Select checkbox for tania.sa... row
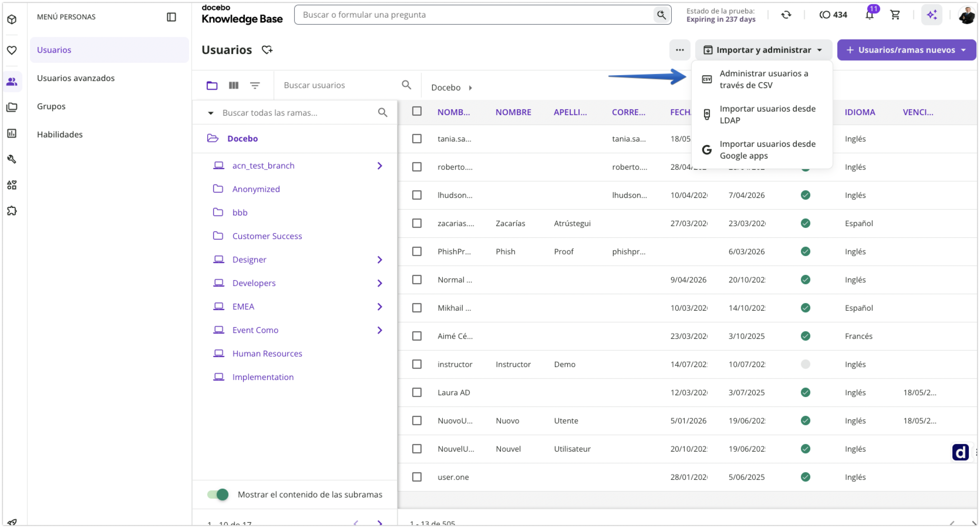This screenshot has width=980, height=528. click(417, 139)
